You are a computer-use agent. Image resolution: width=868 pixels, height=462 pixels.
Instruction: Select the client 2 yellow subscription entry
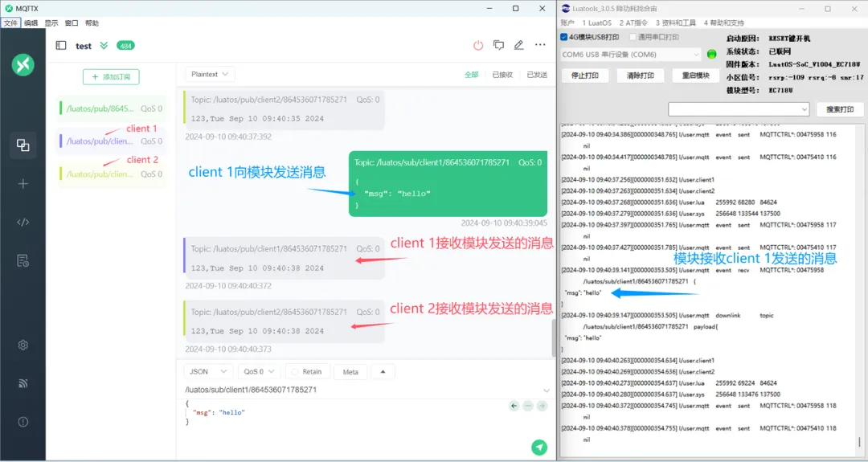[111, 174]
